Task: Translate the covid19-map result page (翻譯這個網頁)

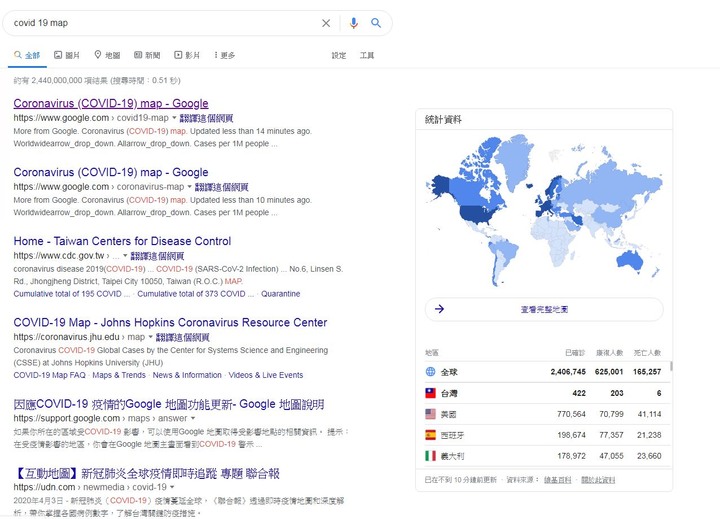Action: pyautogui.click(x=206, y=118)
